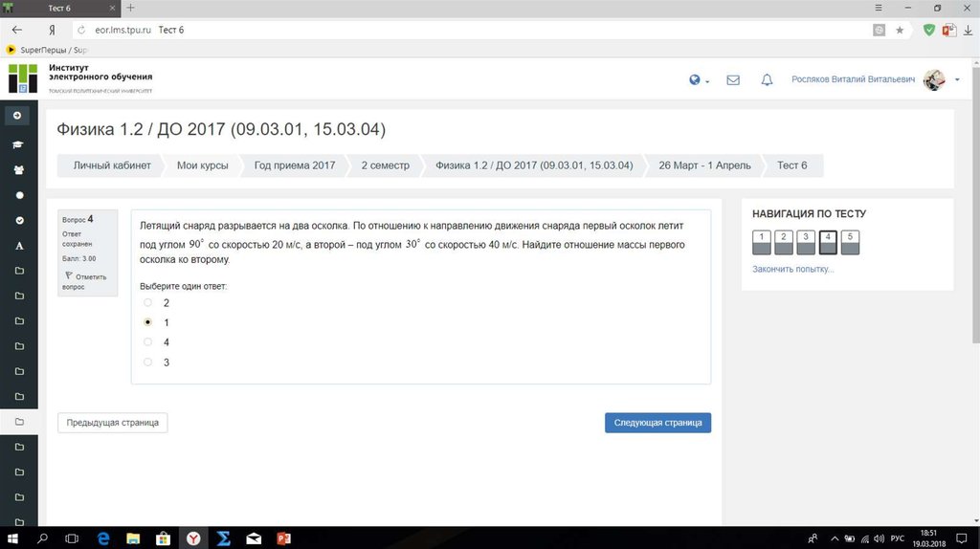Open a new browser tab with plus
The image size is (980, 549).
[130, 8]
